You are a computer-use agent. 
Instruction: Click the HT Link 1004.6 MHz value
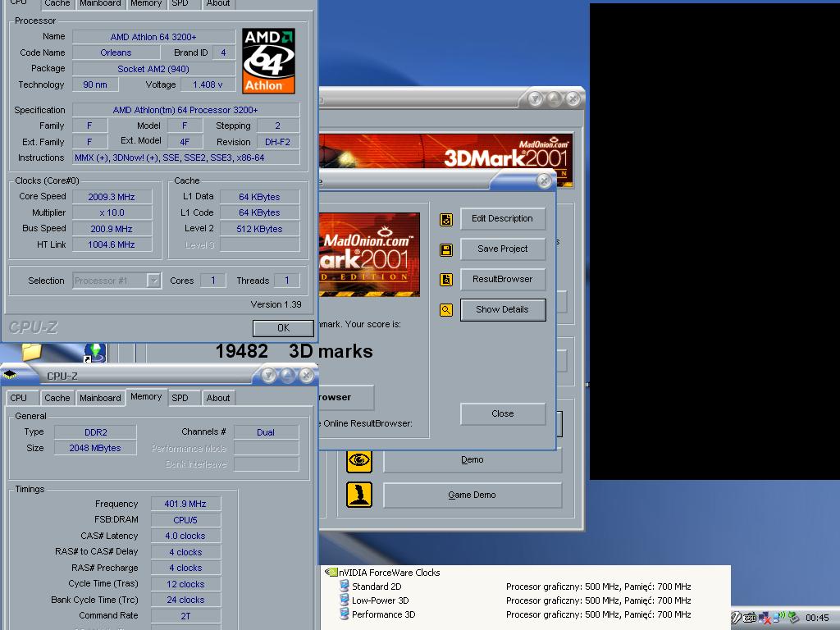(x=112, y=244)
